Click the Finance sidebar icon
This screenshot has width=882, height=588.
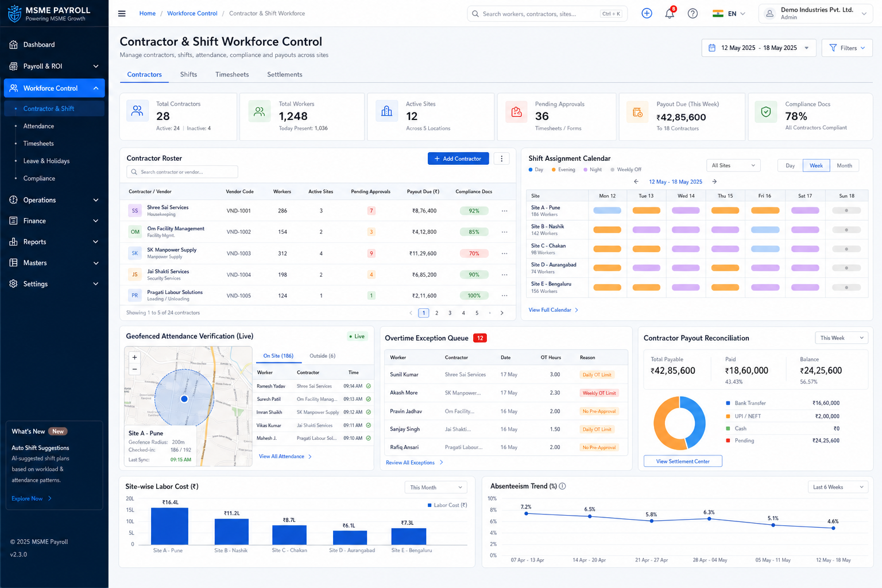tap(14, 220)
